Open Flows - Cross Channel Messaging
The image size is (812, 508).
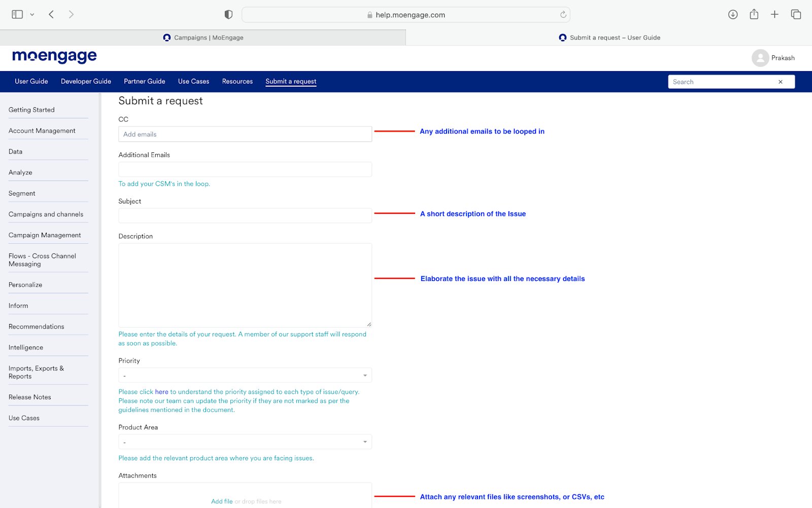42,260
